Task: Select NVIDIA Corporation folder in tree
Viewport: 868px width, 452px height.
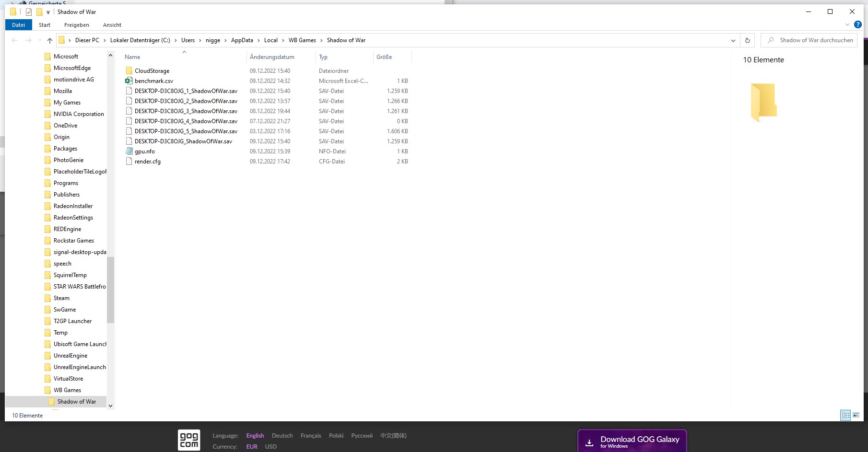Action: pyautogui.click(x=79, y=114)
